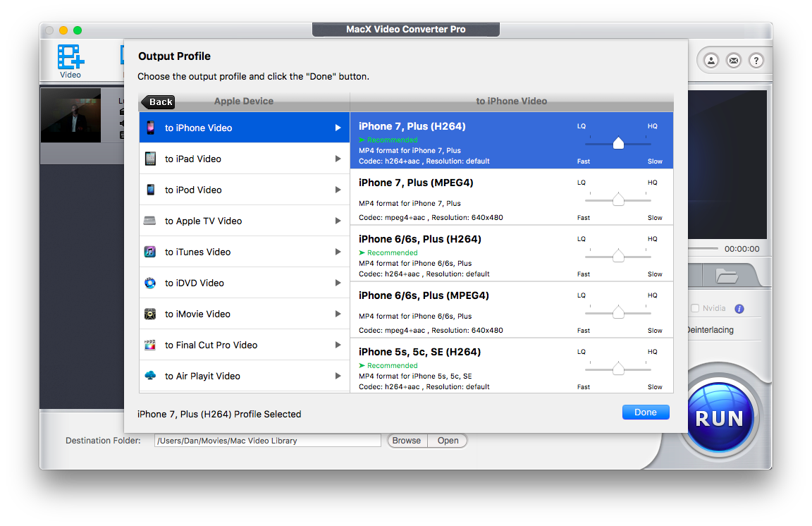Screen dimensions: 812x526
Task: Expand to Air Playit Video arrow
Action: point(338,376)
